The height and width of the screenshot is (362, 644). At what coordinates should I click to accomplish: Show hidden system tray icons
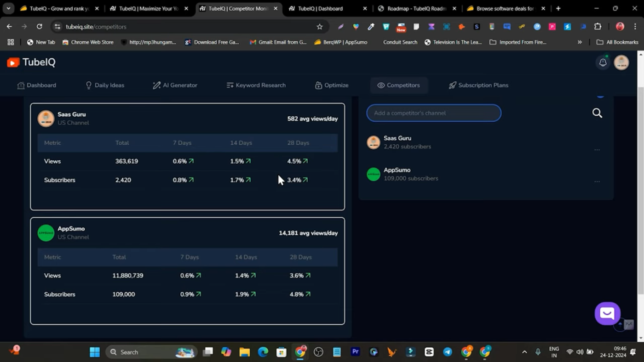coord(524,352)
